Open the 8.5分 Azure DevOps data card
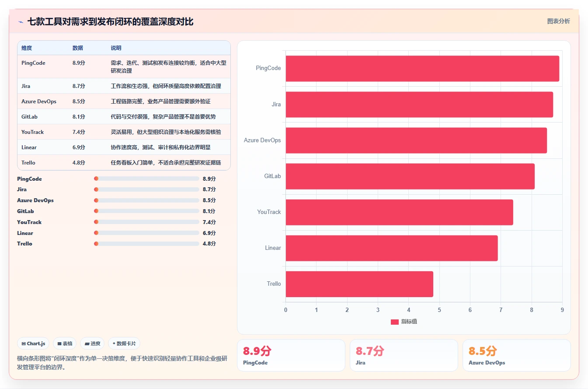The height and width of the screenshot is (389, 588). click(516, 355)
